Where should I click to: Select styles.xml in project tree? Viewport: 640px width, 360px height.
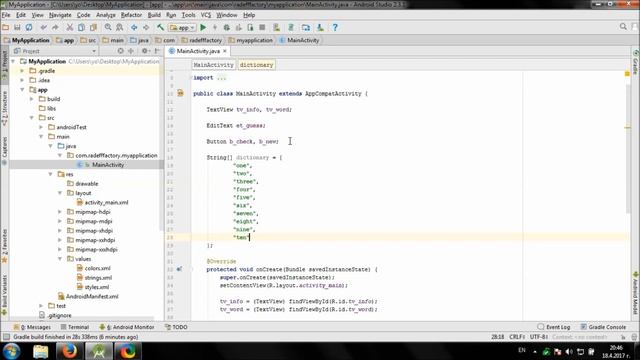93,287
